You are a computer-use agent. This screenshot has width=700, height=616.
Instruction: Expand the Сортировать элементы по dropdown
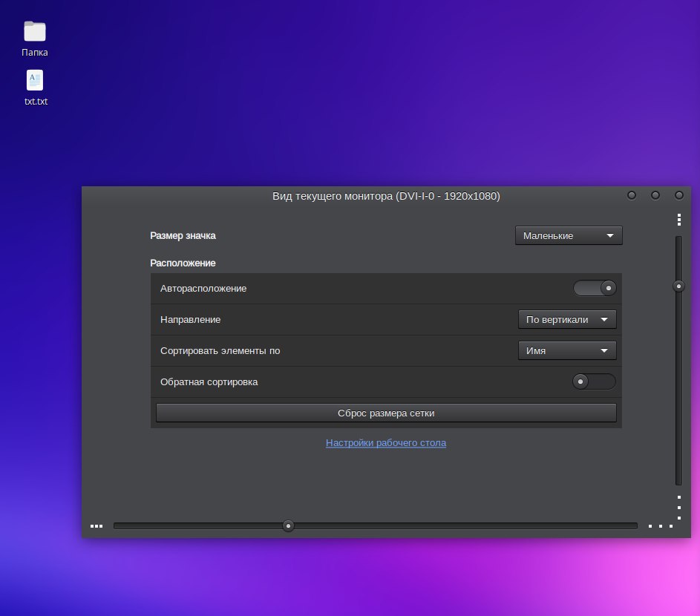pos(567,351)
